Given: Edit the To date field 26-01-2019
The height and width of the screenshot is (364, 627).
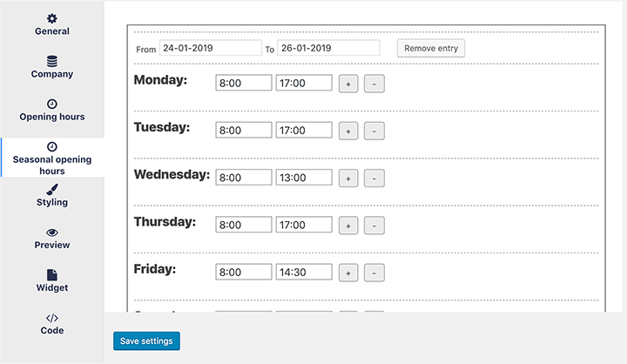Looking at the screenshot, I should point(328,48).
